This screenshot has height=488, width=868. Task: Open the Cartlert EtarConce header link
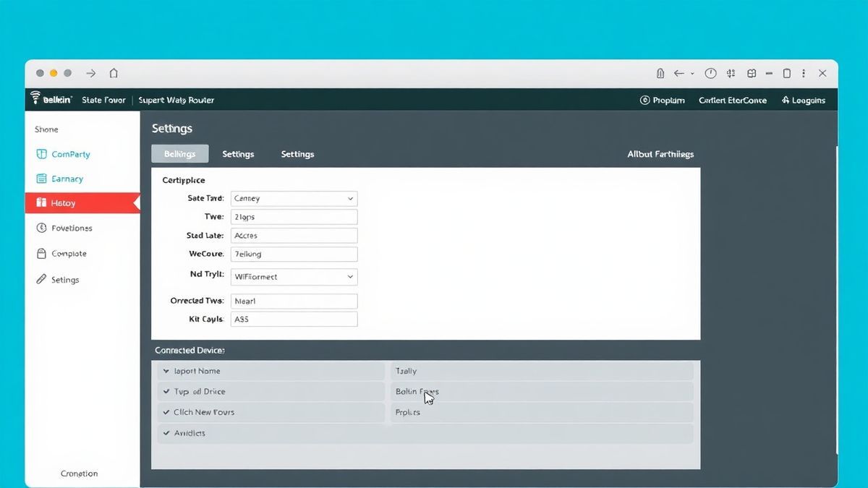733,100
